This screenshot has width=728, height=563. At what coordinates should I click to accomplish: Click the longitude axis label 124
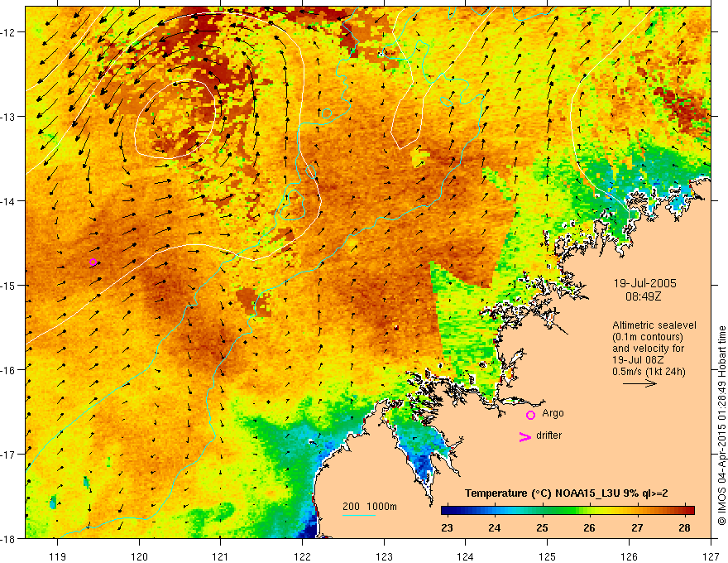[x=466, y=556]
